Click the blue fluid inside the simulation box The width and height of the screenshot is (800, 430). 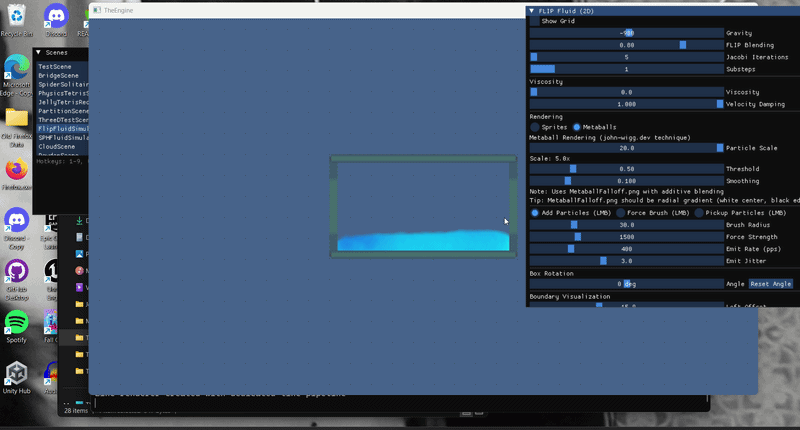[x=423, y=241]
